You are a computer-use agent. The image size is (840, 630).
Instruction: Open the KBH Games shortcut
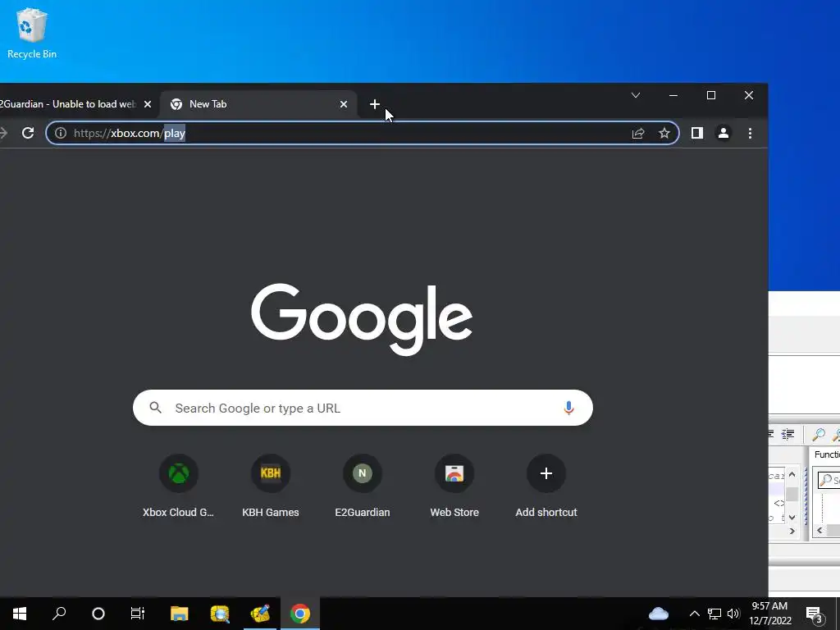coord(271,486)
